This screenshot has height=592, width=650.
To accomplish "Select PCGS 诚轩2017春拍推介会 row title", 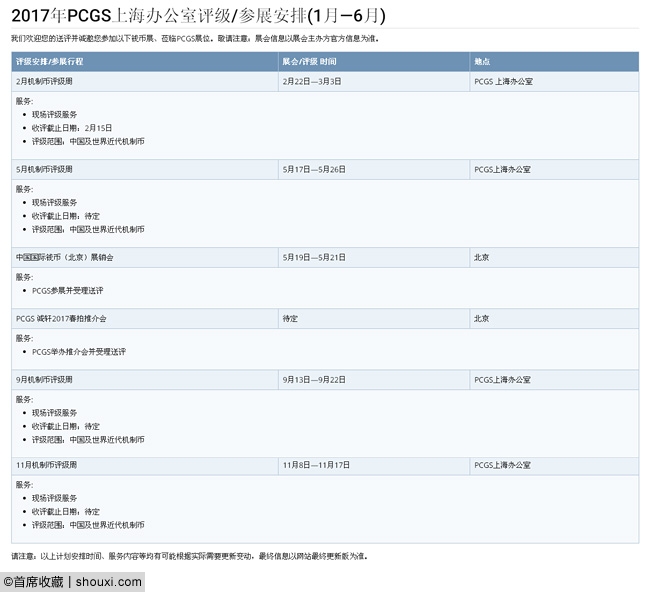I will [x=61, y=318].
